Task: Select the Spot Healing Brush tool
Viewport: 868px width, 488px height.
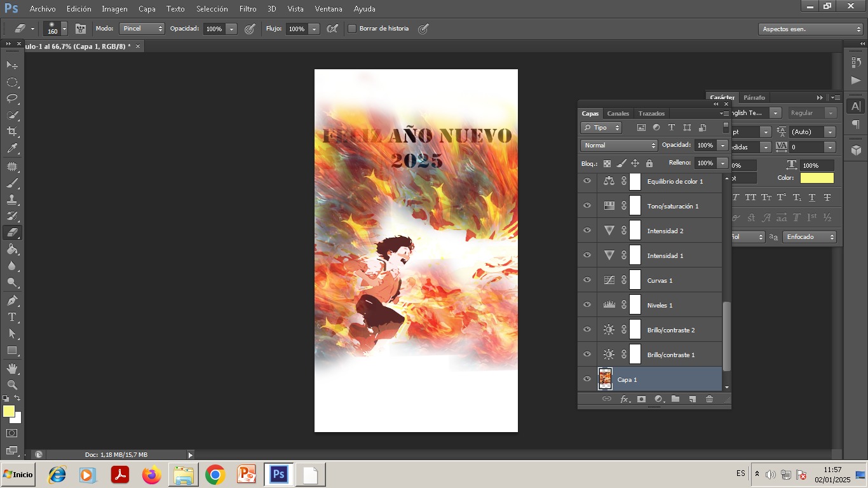Action: [12, 166]
